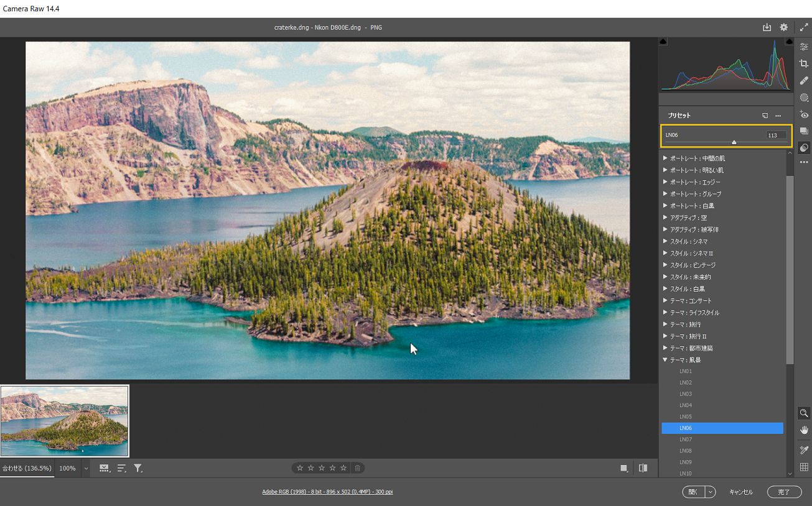Click the create new preset icon
Image resolution: width=812 pixels, height=506 pixels.
(x=765, y=116)
